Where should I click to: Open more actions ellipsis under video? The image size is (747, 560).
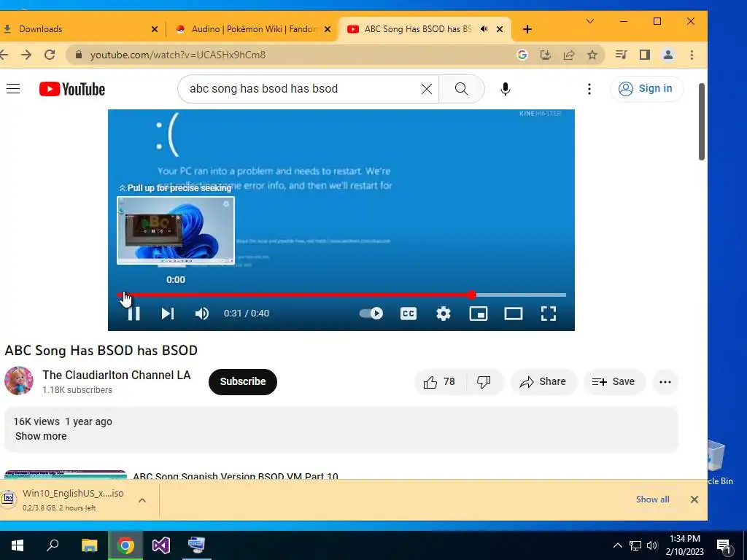665,382
